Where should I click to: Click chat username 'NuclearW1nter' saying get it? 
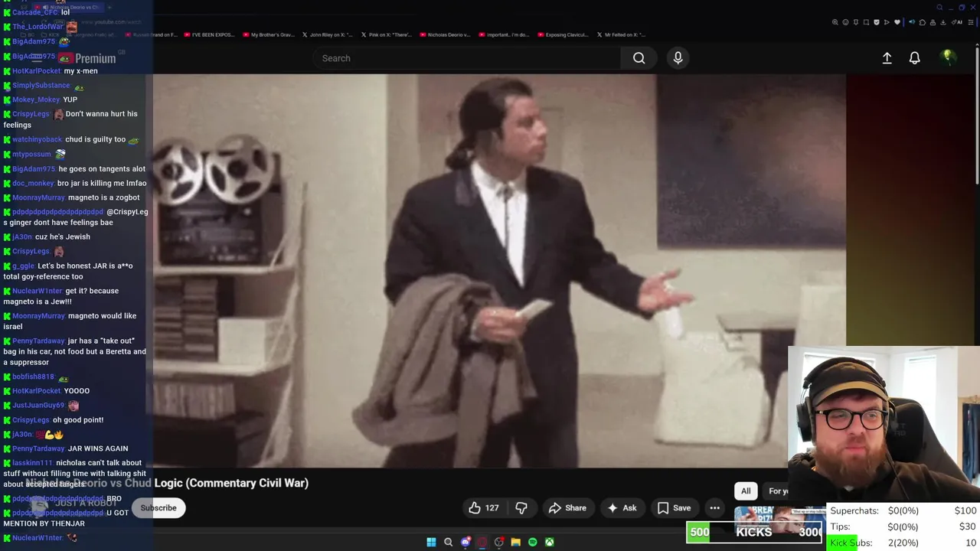[x=38, y=291]
